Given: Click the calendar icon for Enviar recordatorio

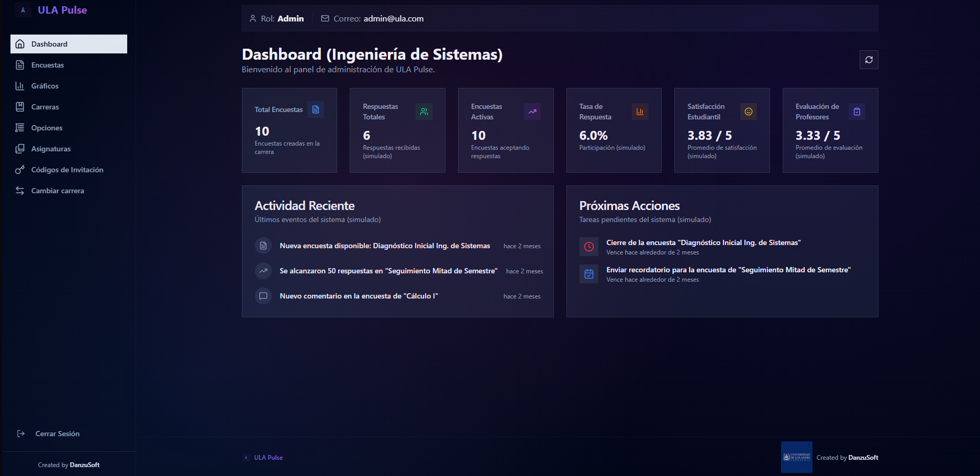Looking at the screenshot, I should click(x=589, y=274).
